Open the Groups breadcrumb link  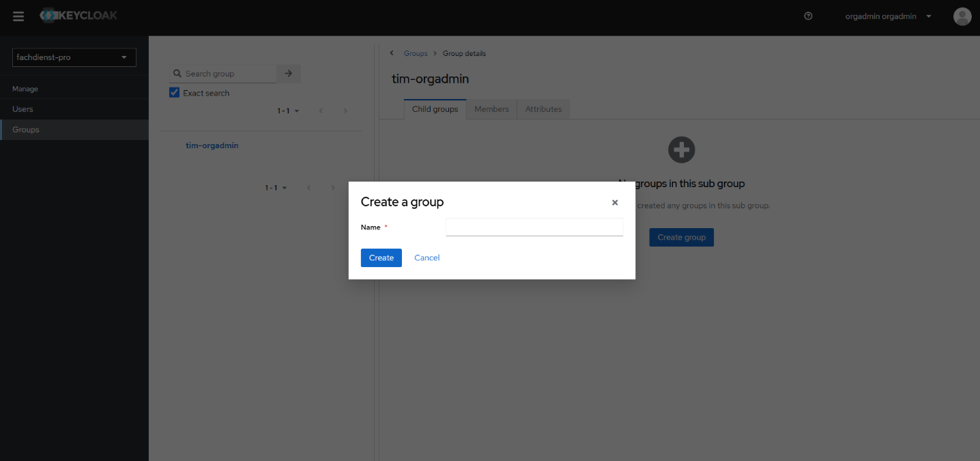click(416, 53)
